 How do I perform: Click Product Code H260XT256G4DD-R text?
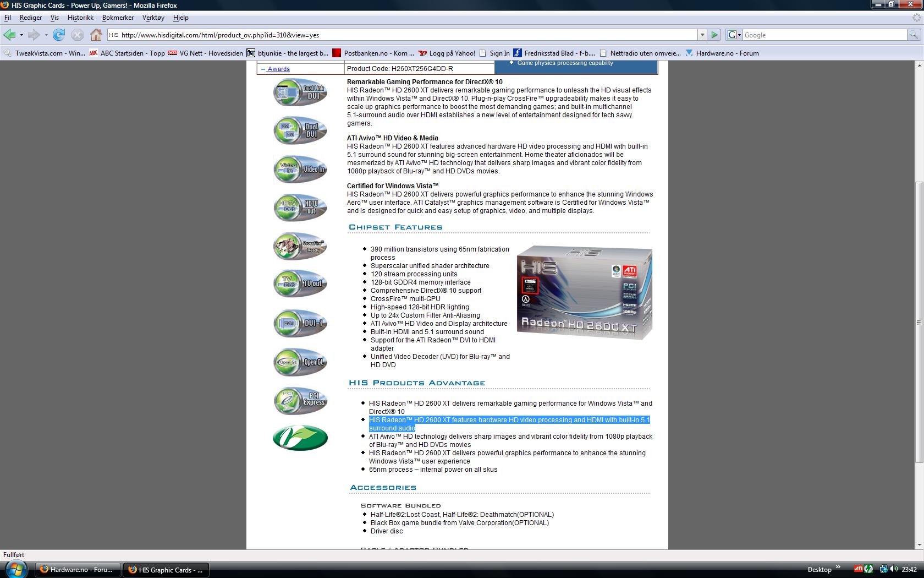400,69
